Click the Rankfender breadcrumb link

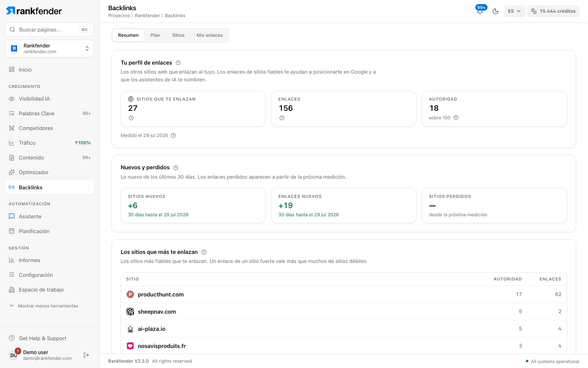click(147, 16)
